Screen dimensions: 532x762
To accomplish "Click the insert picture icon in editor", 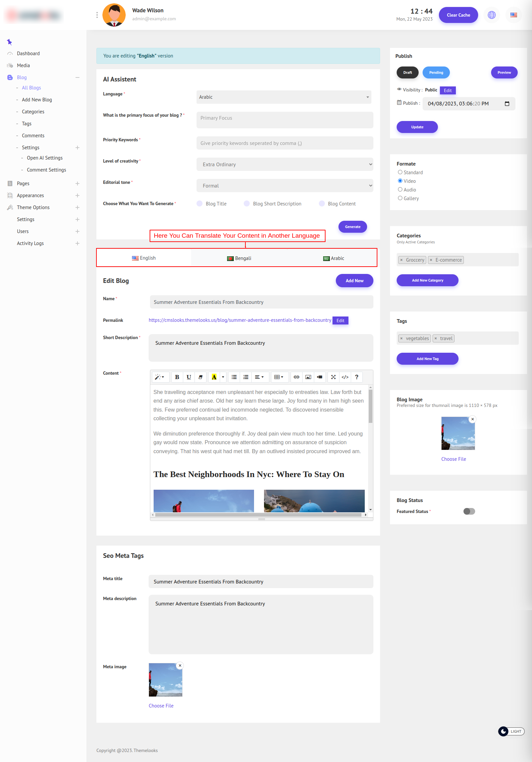I will (x=308, y=377).
